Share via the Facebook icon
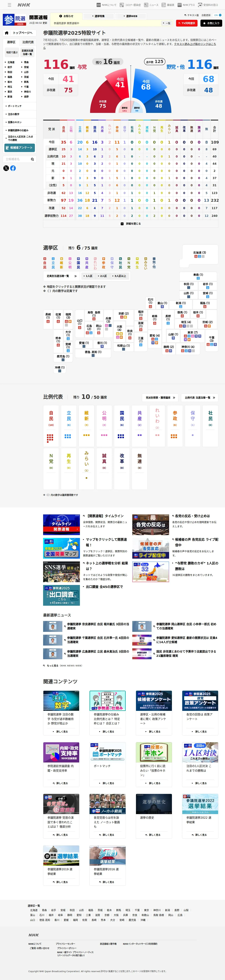Image resolution: width=225 pixels, height=980 pixels. (x=13, y=168)
